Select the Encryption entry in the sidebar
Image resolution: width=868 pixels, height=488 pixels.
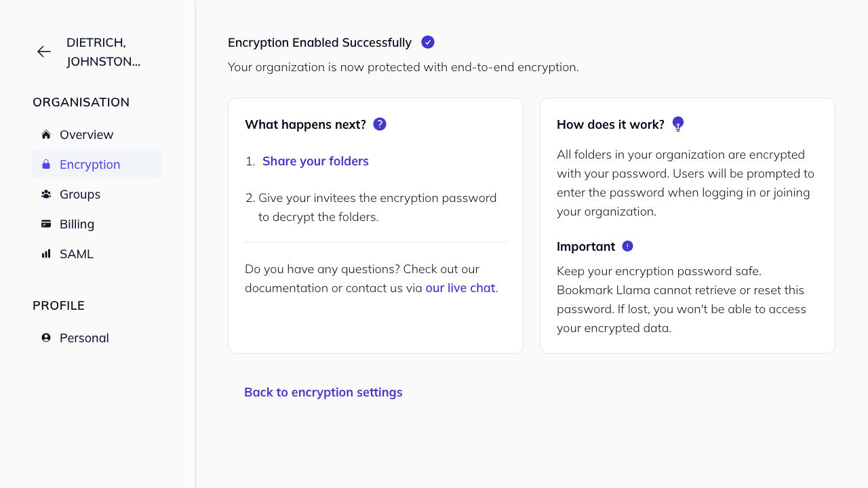click(90, 164)
